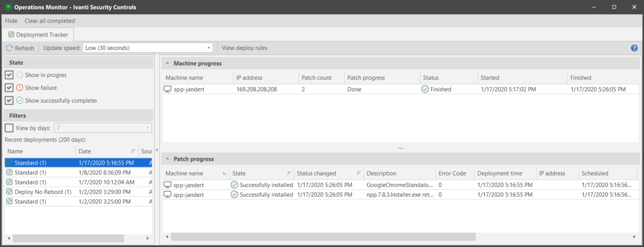Click the Finished time 1/17/2020 5:26:05 PM cell
The image size is (644, 247).
click(x=598, y=89)
